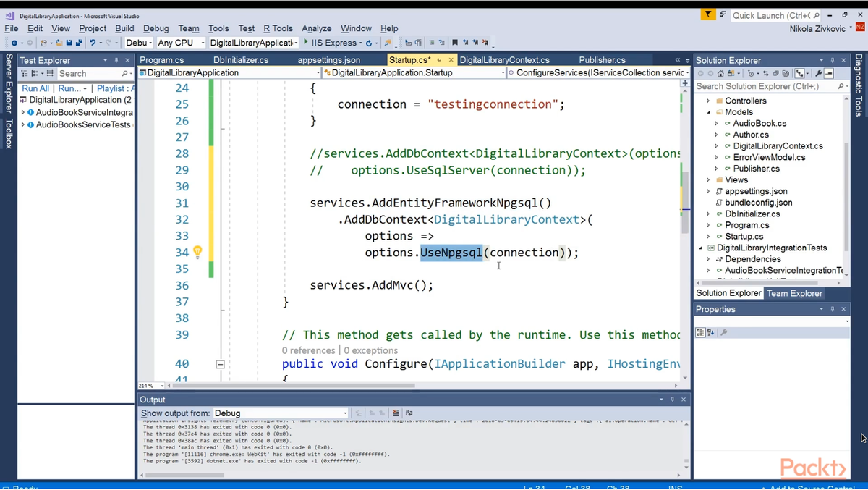Click the Navigate Backward toolbar icon

point(14,43)
